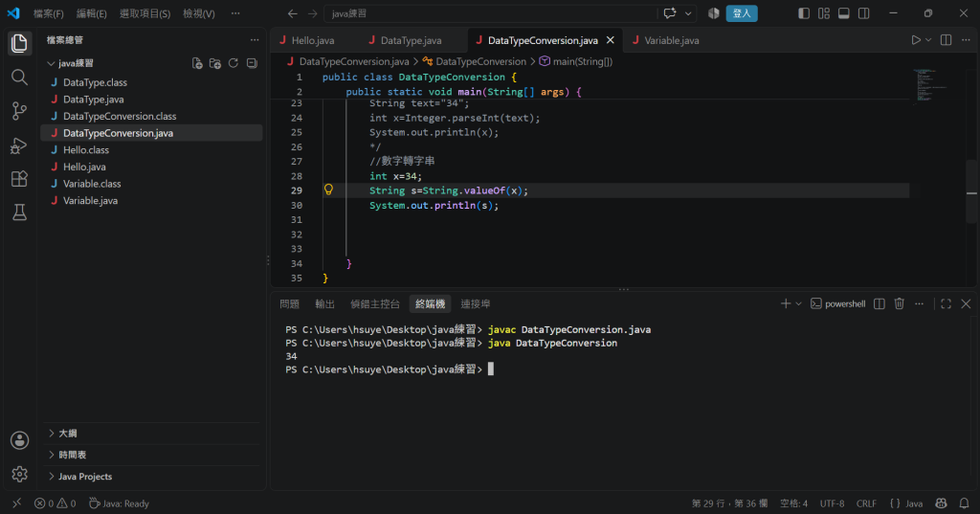Close the bottom terminal panel
The image size is (980, 514).
pyautogui.click(x=967, y=303)
